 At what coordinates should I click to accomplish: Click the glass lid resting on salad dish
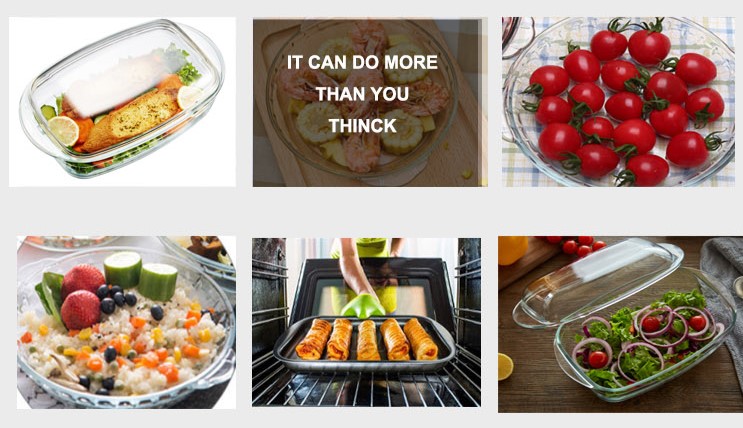598,282
